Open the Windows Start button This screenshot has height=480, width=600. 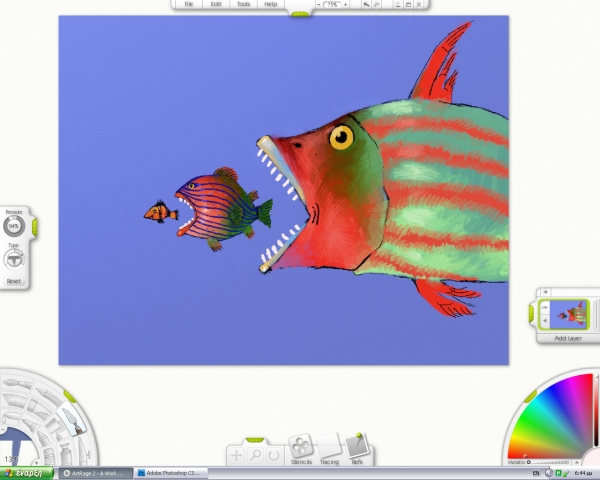click(x=26, y=473)
